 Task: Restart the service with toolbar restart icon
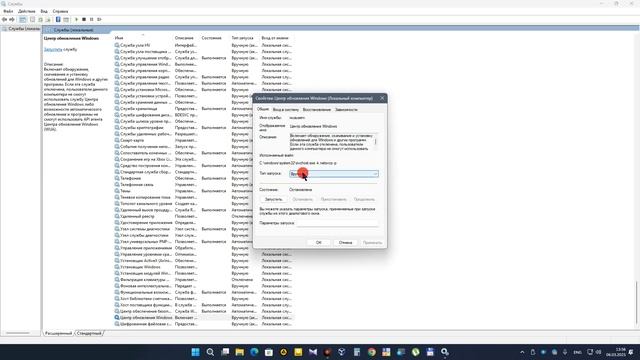[x=99, y=19]
